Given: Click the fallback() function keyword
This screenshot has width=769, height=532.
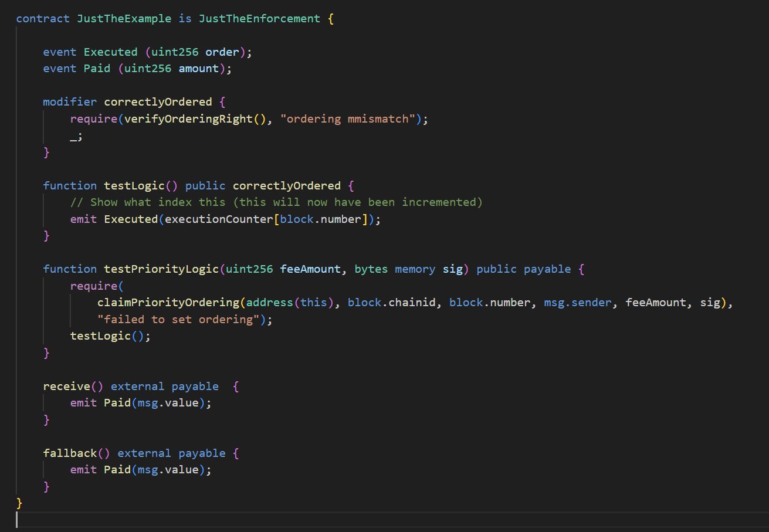Looking at the screenshot, I should (77, 453).
